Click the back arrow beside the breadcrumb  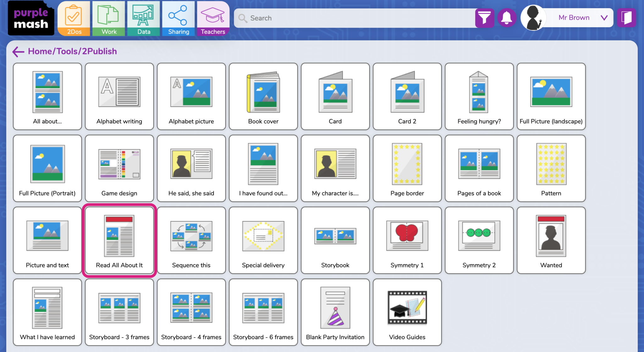click(18, 52)
